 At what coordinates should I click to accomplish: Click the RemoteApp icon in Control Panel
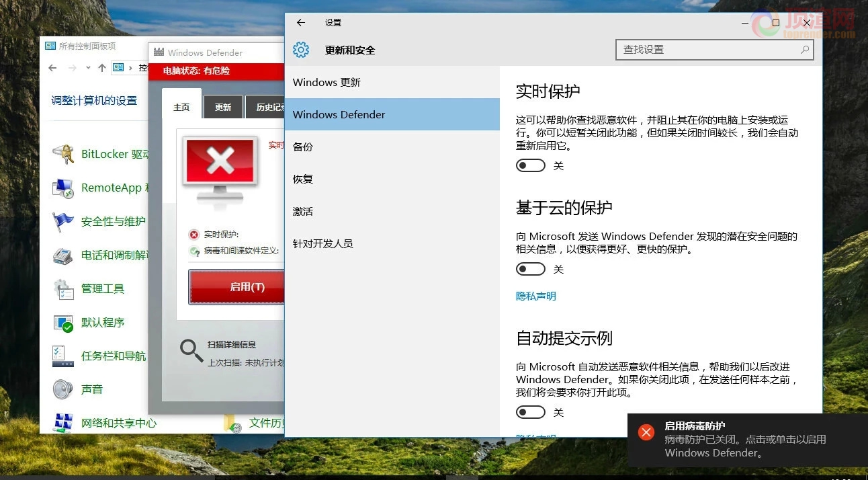tap(63, 188)
